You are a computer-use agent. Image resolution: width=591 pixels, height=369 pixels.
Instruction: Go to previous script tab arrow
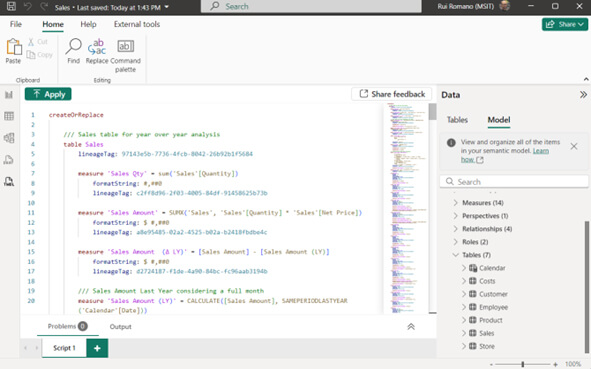click(26, 348)
